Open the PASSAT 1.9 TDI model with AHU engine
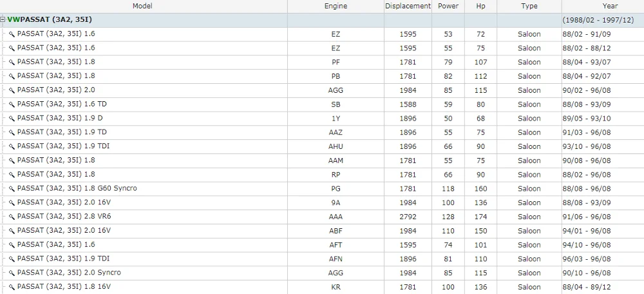Image resolution: width=644 pixels, height=294 pixels. click(63, 146)
